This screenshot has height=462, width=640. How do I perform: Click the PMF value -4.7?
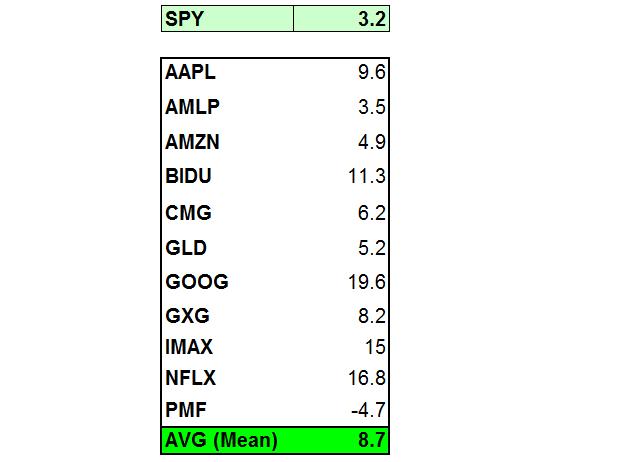coord(368,410)
